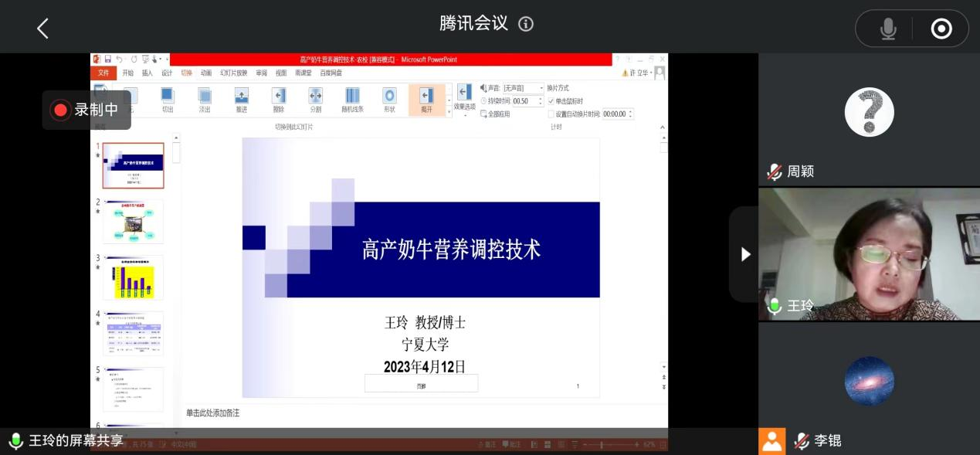
Task: Tap the microphone icon in top-right pill
Action: tap(888, 29)
